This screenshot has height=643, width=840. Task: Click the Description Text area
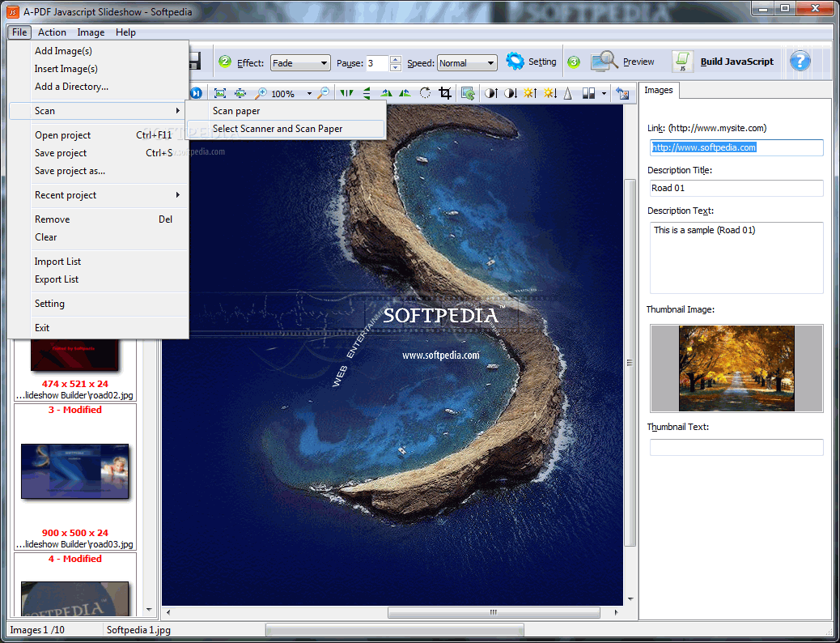[x=736, y=258]
